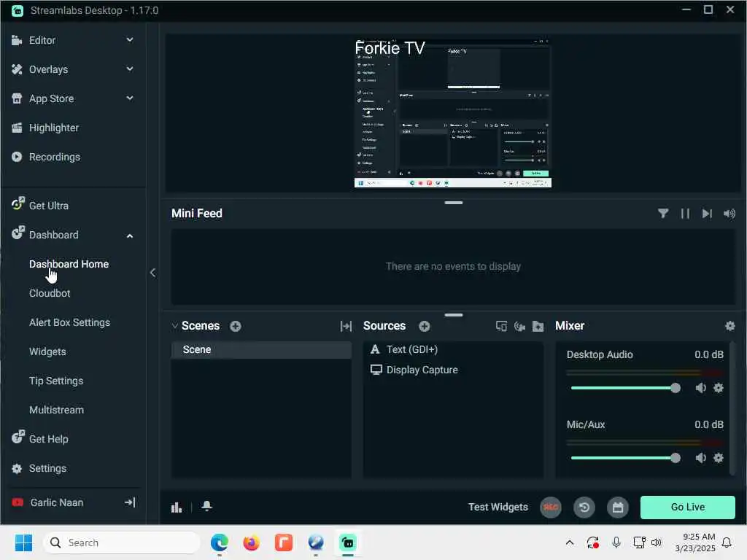This screenshot has width=747, height=560.
Task: Click the Test Widgets button
Action: [x=498, y=507]
